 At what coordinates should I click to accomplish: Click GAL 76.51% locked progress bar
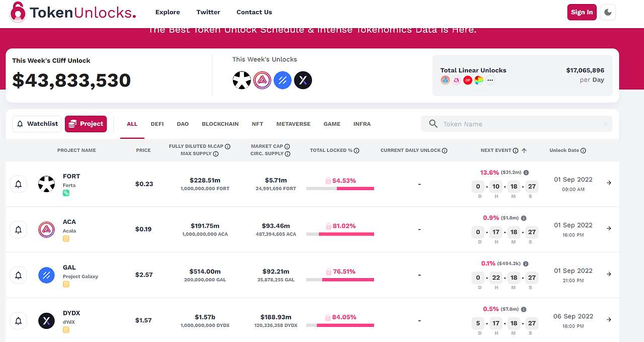click(x=340, y=280)
